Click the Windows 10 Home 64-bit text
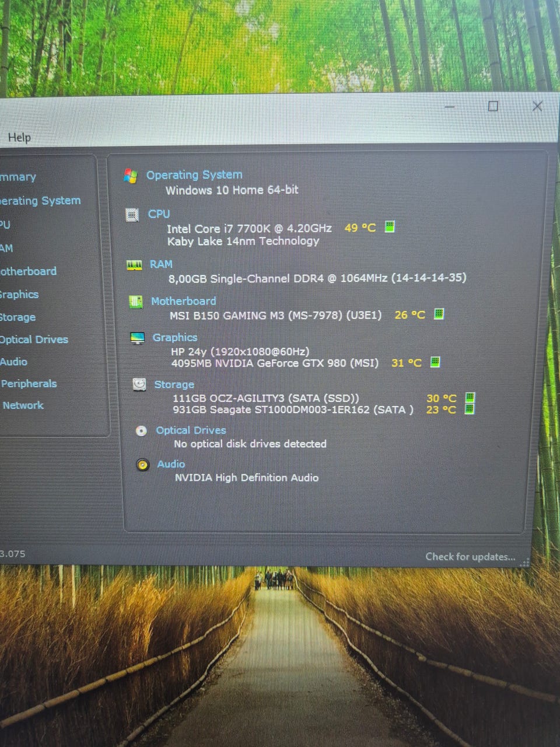 (x=232, y=190)
